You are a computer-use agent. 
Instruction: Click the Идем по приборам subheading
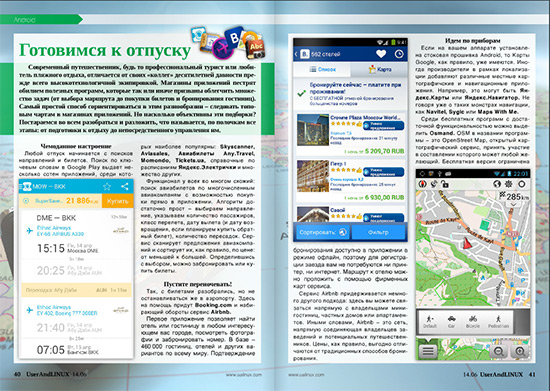pos(472,41)
